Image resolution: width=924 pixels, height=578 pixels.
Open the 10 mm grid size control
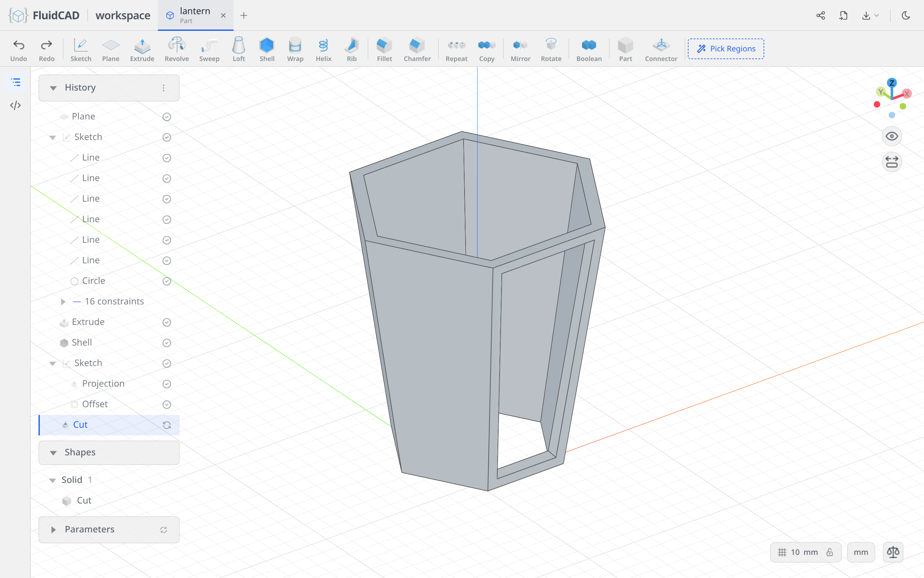click(805, 552)
